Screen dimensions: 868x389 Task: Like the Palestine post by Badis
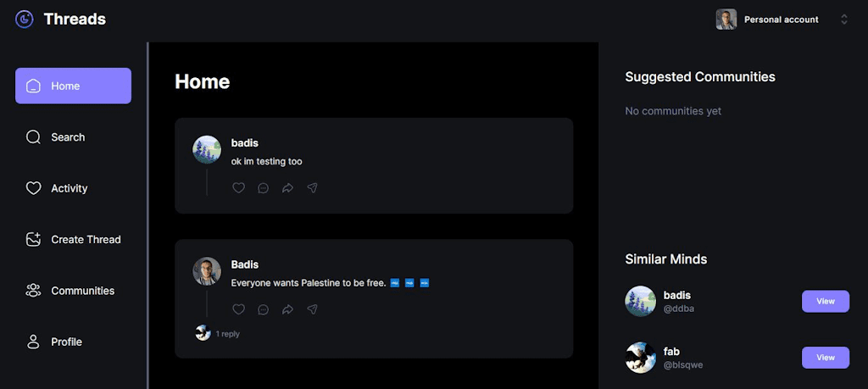(238, 309)
